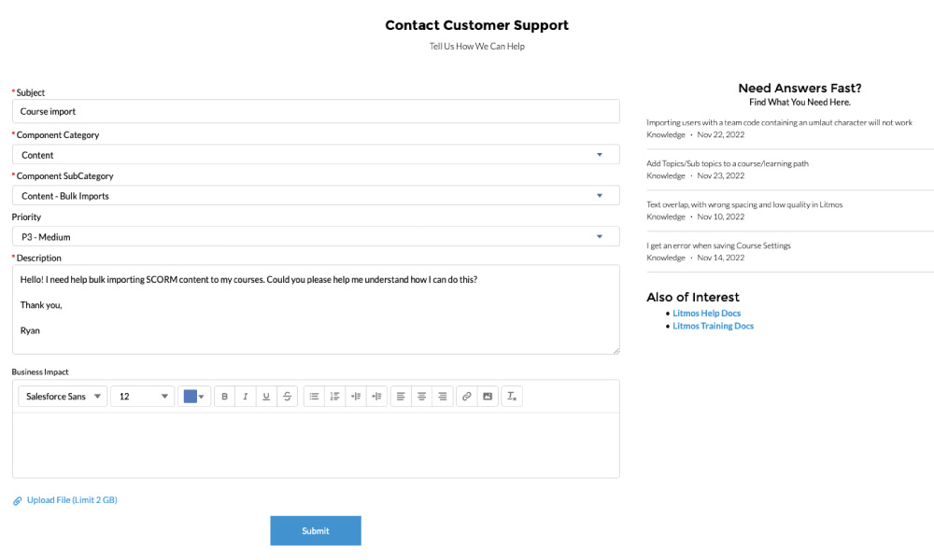This screenshot has width=934, height=560.
Task: Click the Nov 10, 2022 date text
Action: [721, 217]
